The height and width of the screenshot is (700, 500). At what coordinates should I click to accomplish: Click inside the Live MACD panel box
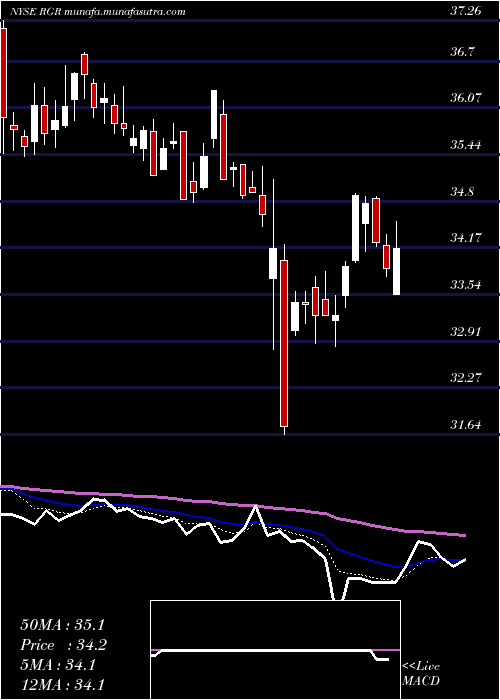pos(275,650)
